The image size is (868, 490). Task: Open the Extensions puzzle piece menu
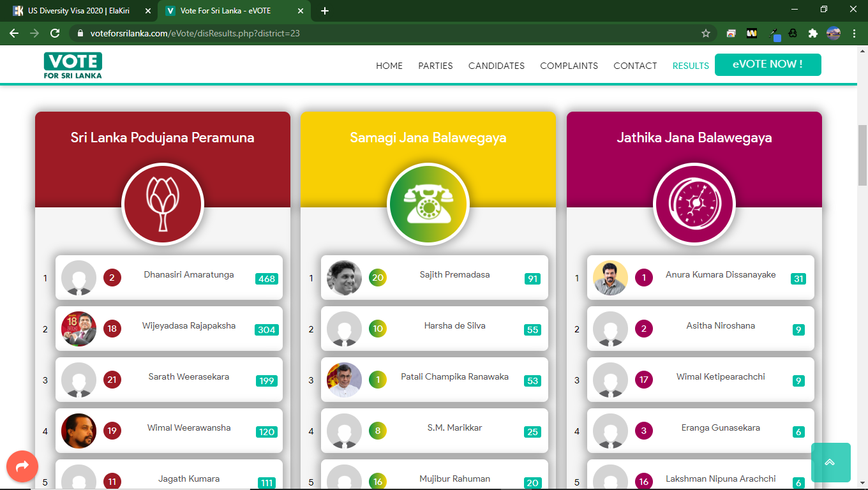click(x=812, y=33)
